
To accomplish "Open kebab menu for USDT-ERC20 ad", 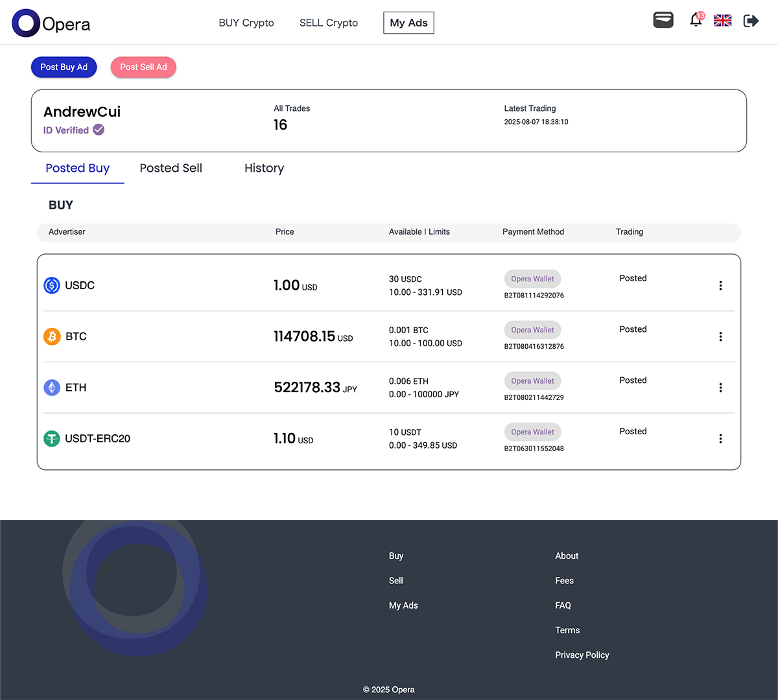I will click(720, 439).
